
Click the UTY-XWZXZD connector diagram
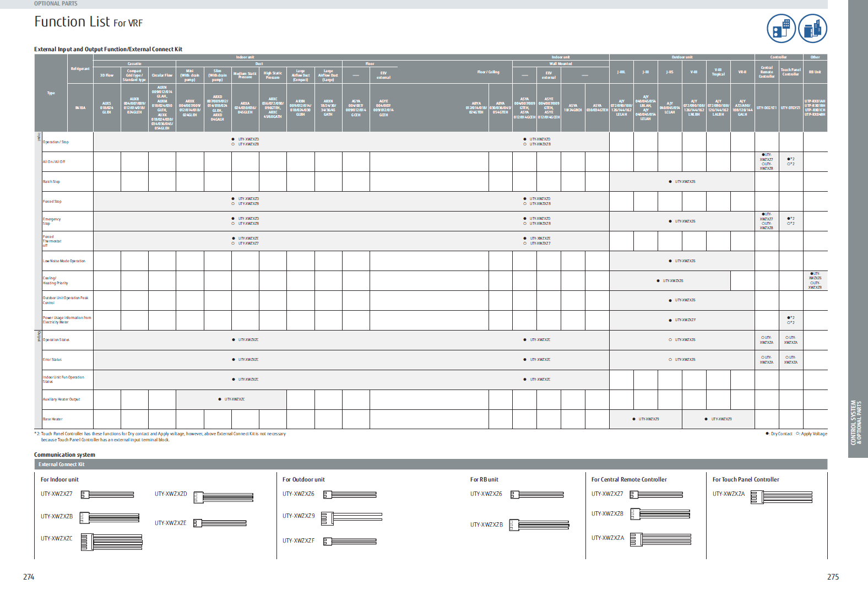(223, 497)
